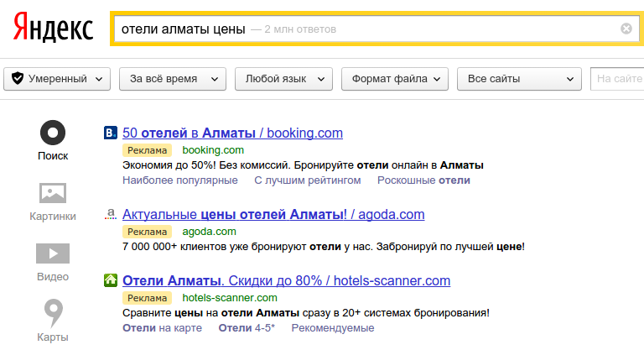
Task: Follow the Отели на карте sitelink
Action: tap(162, 328)
